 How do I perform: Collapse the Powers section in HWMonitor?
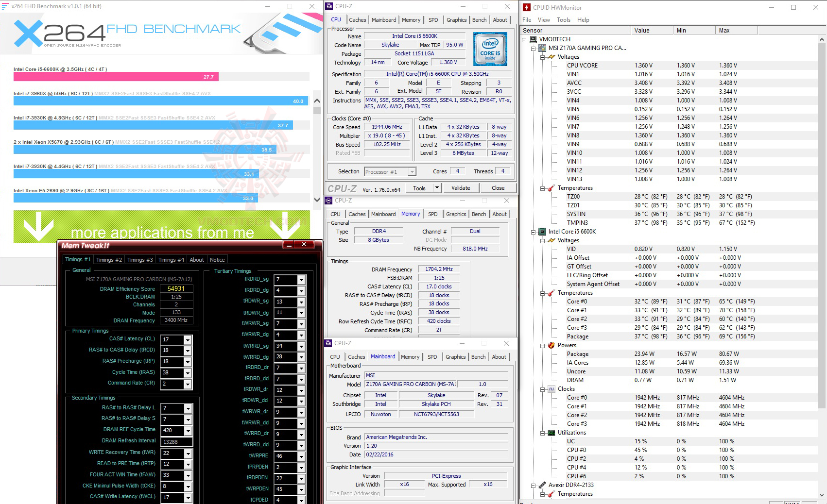tap(543, 345)
